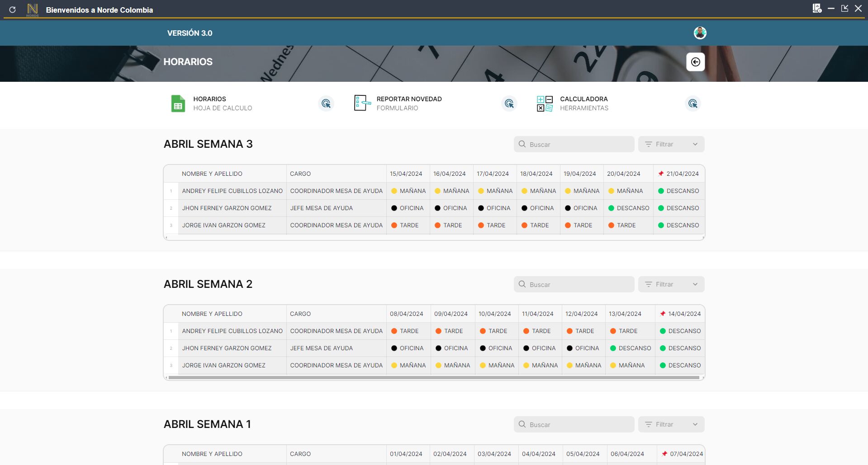This screenshot has width=868, height=465.
Task: Go back using the arrow button in the Horarios banner
Action: (696, 62)
